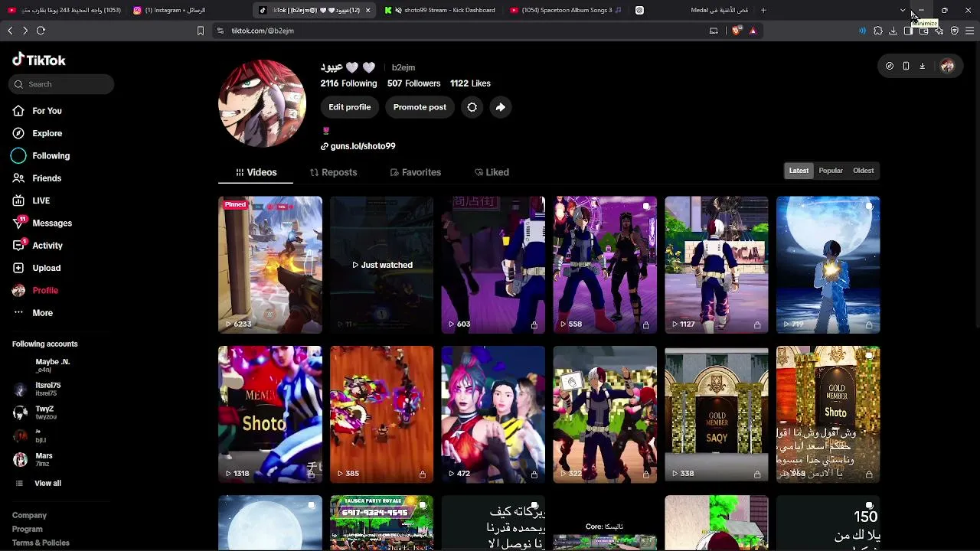Sort videos by Latest
Viewport: 980px width, 551px height.
799,171
